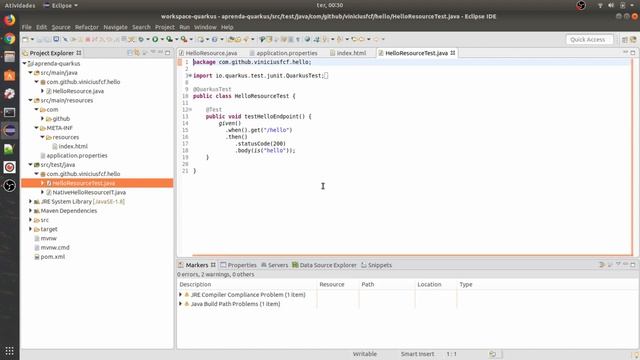Maximize the Project Explorer view
Image resolution: width=640 pixels, height=360 pixels.
167,53
